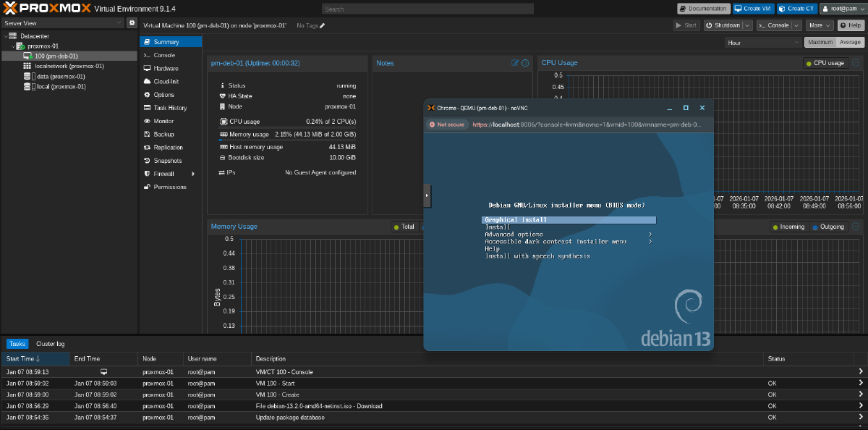Open the noVNC control bar handle
Screen dimensions: 868x430
427,195
